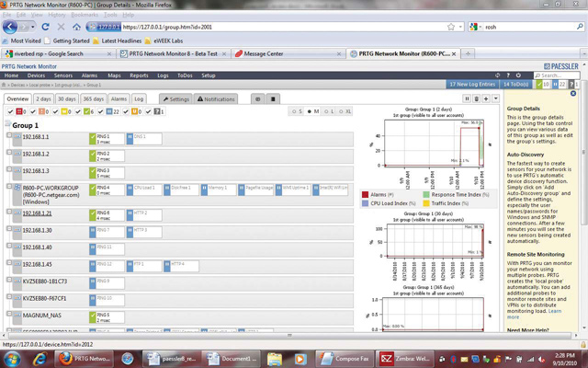Open Firefox home page icon
588x368 pixels.
[x=76, y=27]
